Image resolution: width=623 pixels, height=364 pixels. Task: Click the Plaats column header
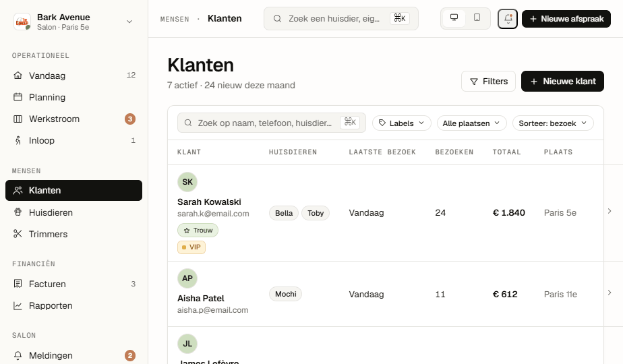click(558, 152)
